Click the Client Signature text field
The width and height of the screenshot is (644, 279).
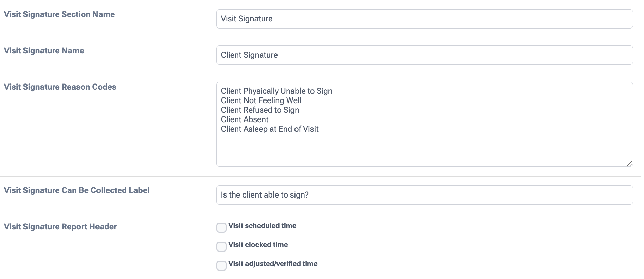(x=424, y=55)
